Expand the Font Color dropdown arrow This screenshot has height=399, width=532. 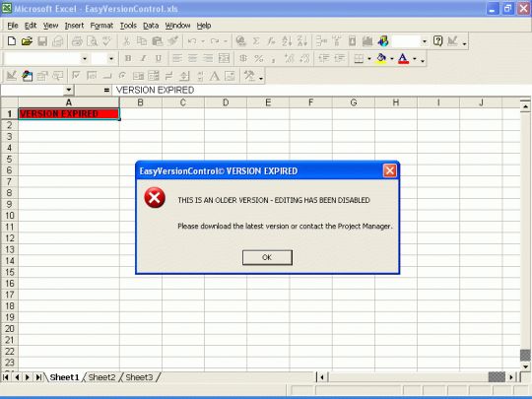point(415,59)
